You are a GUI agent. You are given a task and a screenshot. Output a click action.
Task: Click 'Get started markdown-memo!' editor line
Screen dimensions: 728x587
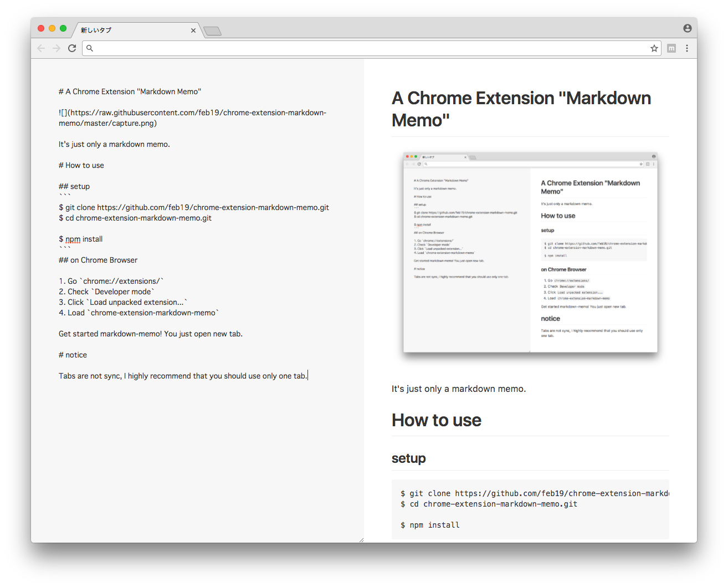point(151,334)
